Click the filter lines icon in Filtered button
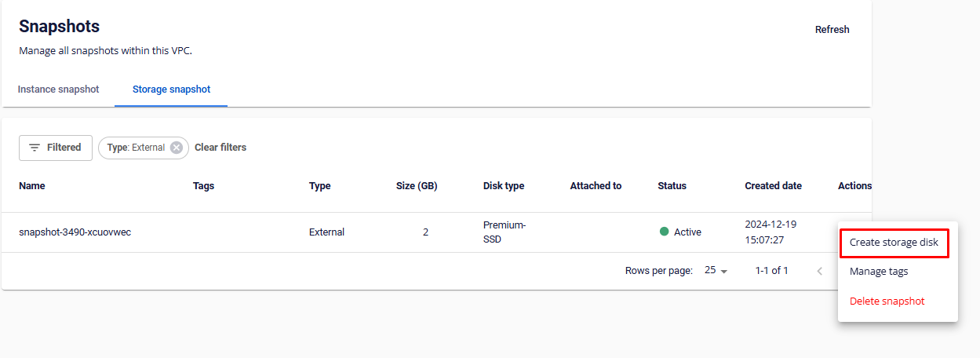Image resolution: width=980 pixels, height=358 pixels. (x=35, y=148)
